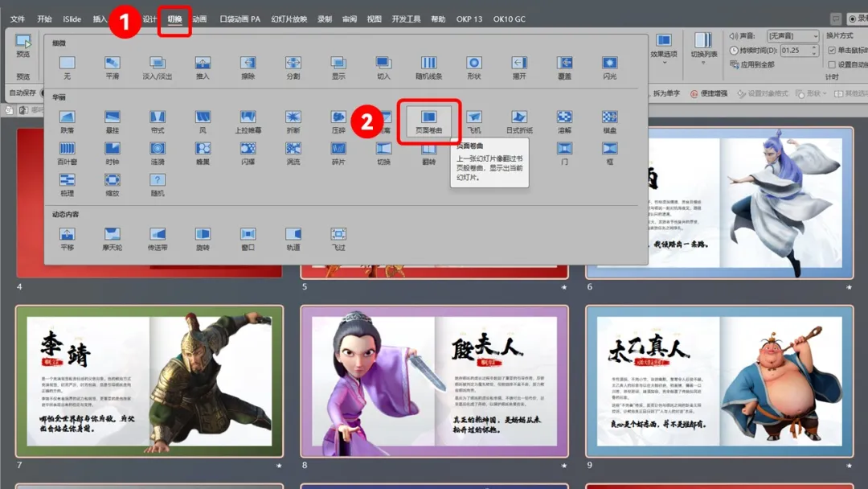The image size is (868, 489).
Task: Open the 视图 (View) tab
Action: pyautogui.click(x=375, y=18)
